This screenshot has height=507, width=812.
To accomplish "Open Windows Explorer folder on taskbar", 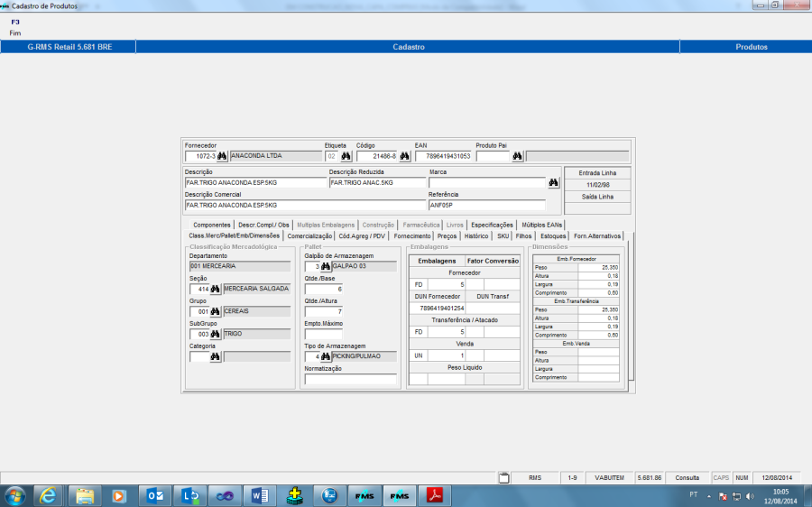I will (x=85, y=496).
